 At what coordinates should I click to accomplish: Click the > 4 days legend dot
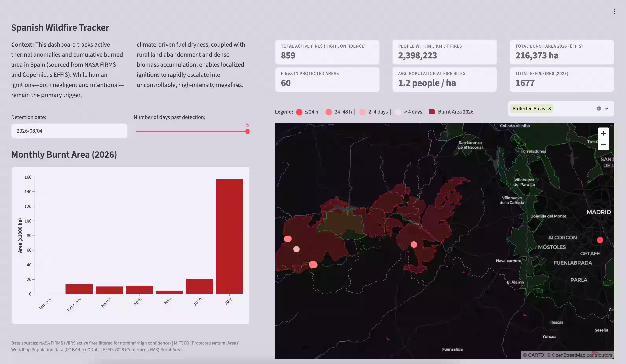(x=398, y=112)
